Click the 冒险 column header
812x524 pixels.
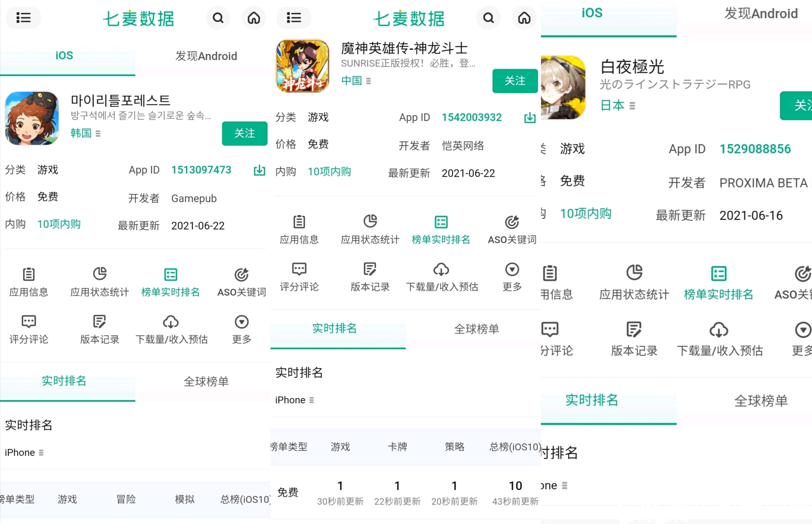[x=126, y=499]
